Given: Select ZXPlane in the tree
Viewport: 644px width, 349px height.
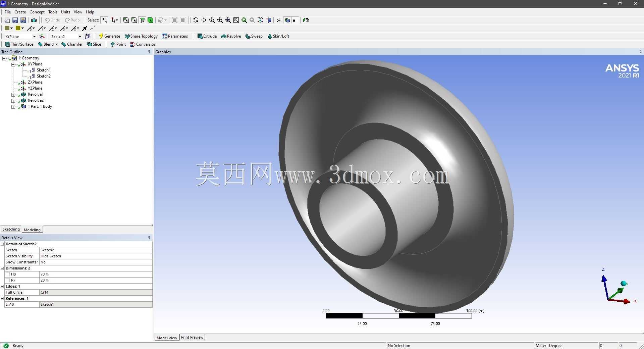Looking at the screenshot, I should [35, 82].
